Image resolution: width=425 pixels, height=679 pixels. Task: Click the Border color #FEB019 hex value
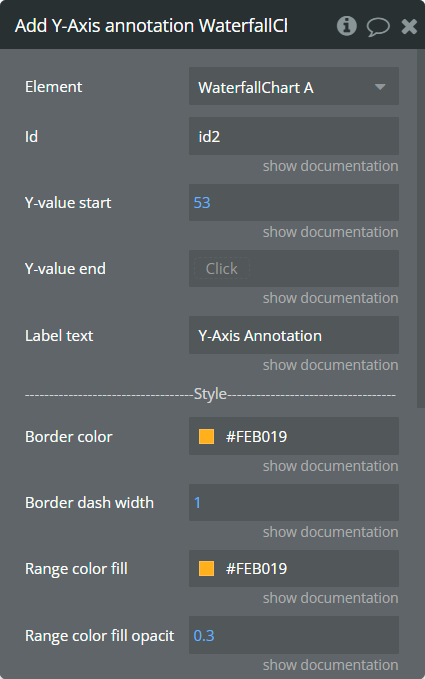pos(256,436)
